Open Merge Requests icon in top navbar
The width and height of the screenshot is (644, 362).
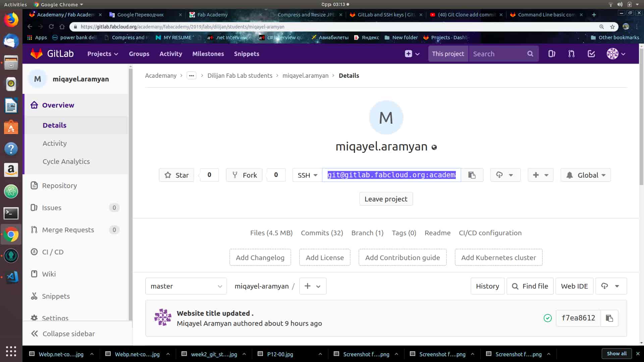(572, 54)
